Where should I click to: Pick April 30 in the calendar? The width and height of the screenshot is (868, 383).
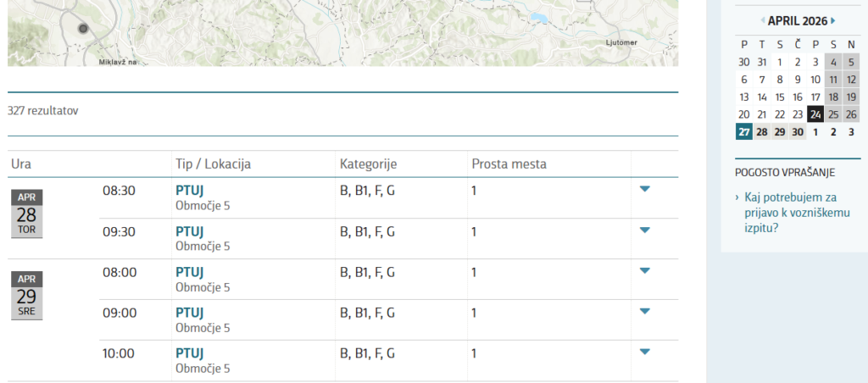798,132
